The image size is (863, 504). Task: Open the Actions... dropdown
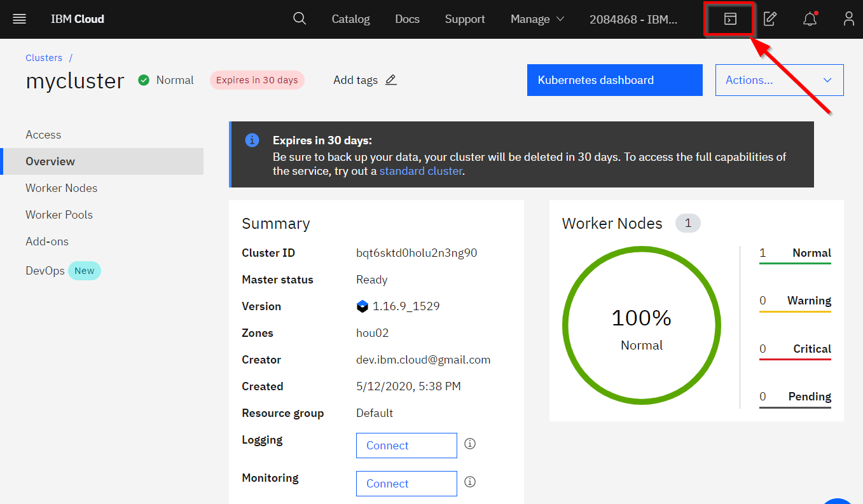tap(780, 80)
